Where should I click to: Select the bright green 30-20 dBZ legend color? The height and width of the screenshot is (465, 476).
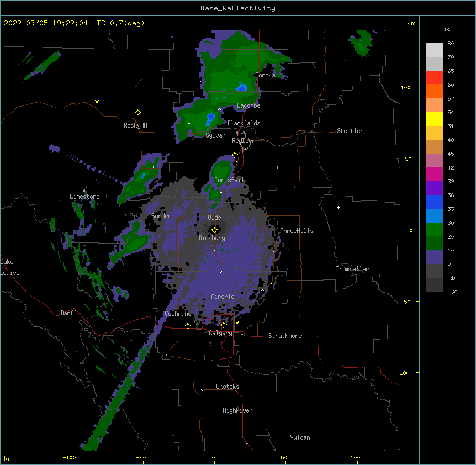tap(434, 230)
